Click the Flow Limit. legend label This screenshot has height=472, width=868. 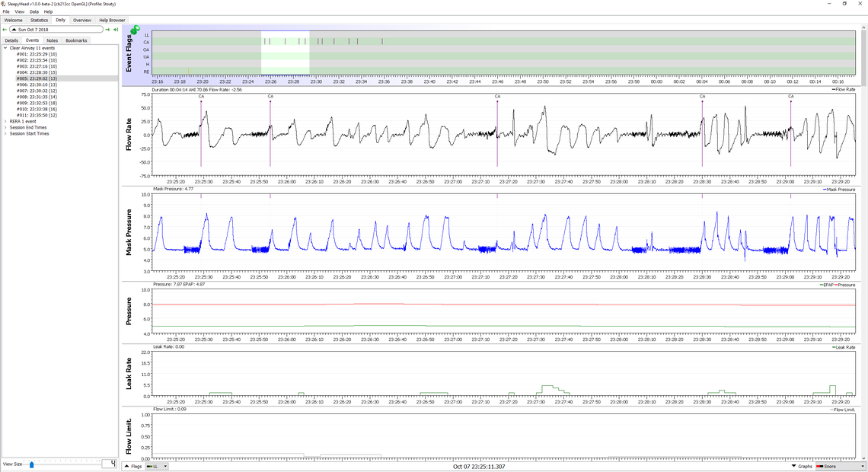click(x=843, y=410)
